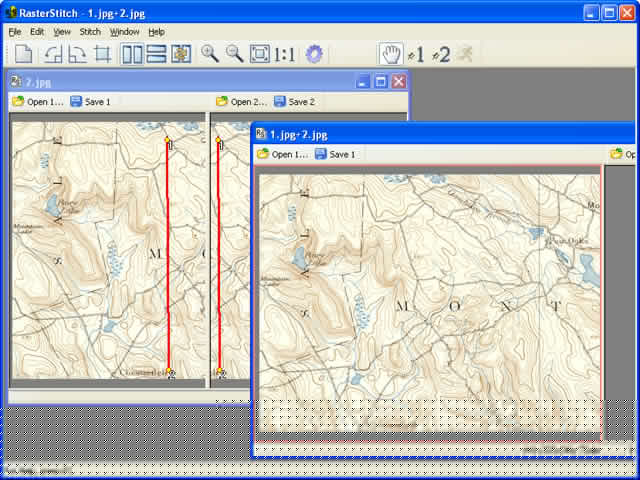Select the marker point 2 tool
The image size is (640, 480).
click(x=441, y=54)
